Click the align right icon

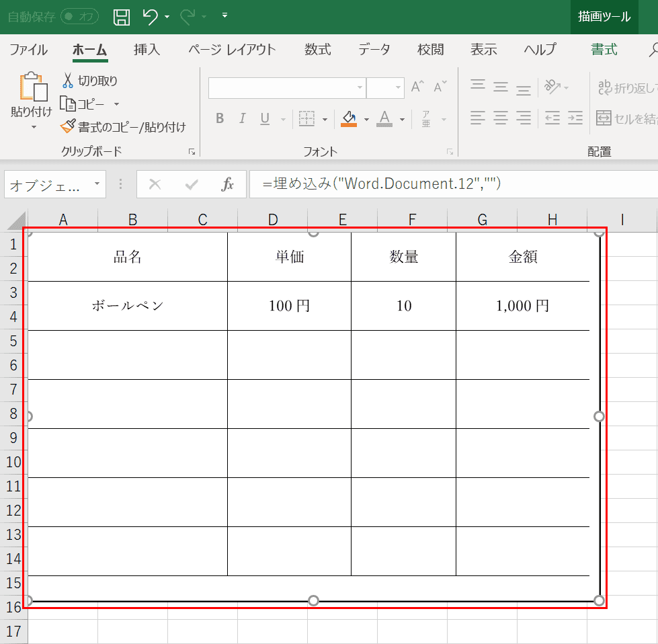524,118
